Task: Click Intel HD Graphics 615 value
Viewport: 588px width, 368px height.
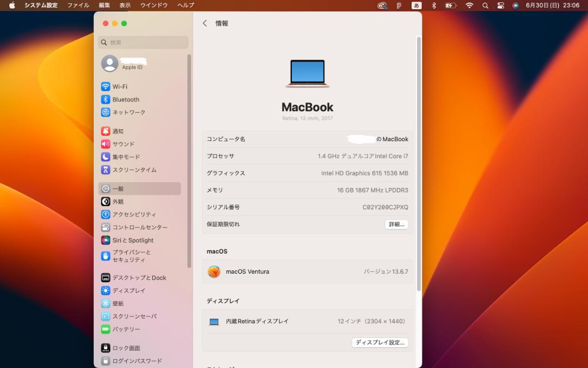Action: (364, 173)
